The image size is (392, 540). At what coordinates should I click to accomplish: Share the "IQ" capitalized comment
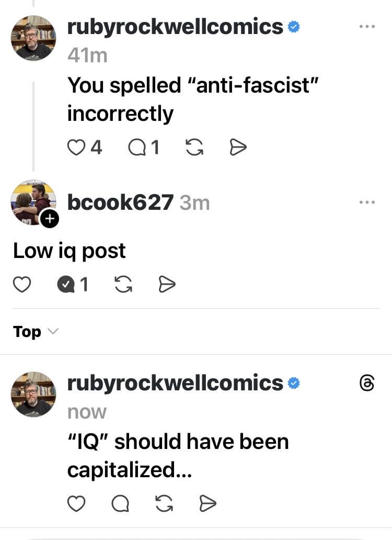tap(208, 503)
